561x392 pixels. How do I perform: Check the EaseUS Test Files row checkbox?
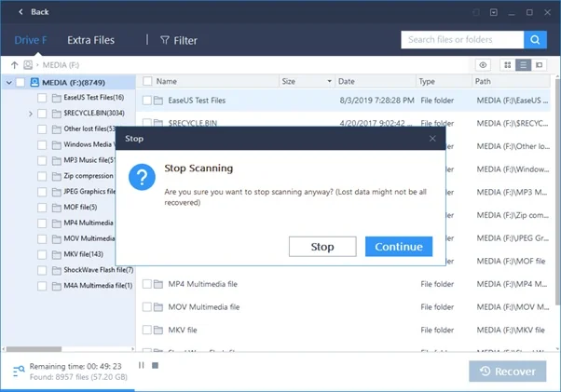click(x=147, y=101)
